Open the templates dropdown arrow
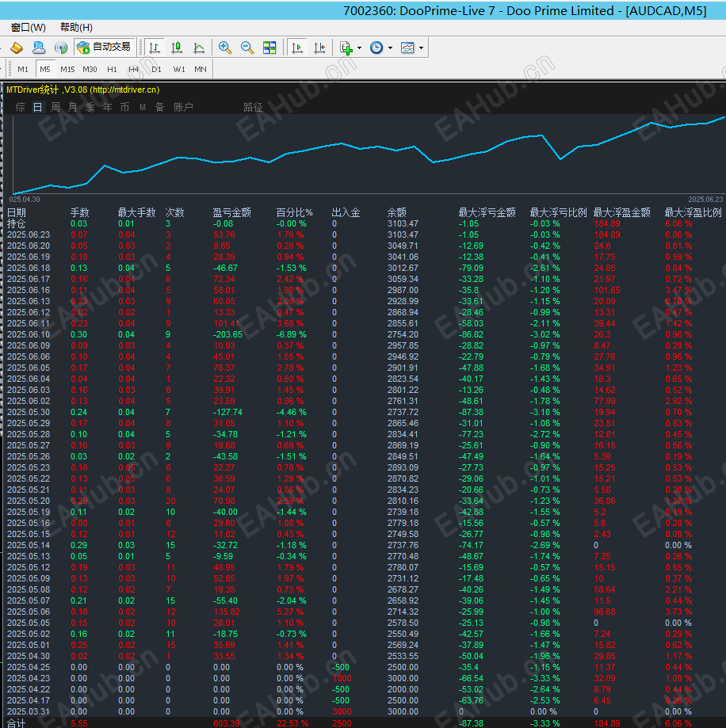726x728 pixels. 421,48
